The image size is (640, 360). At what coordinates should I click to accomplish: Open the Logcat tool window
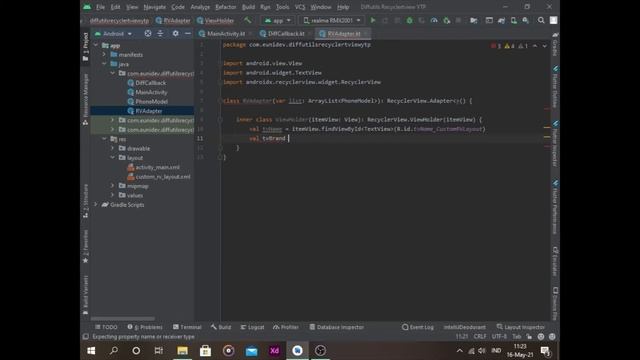(x=252, y=327)
